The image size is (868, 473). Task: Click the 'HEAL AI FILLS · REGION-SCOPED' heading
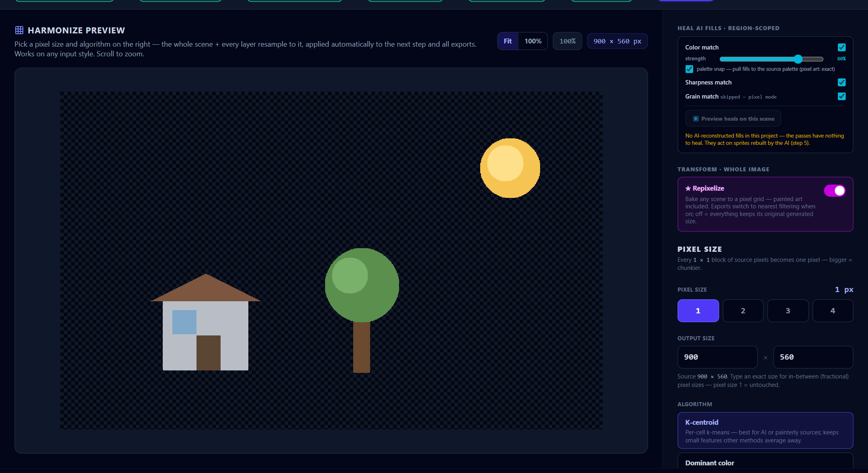[728, 28]
